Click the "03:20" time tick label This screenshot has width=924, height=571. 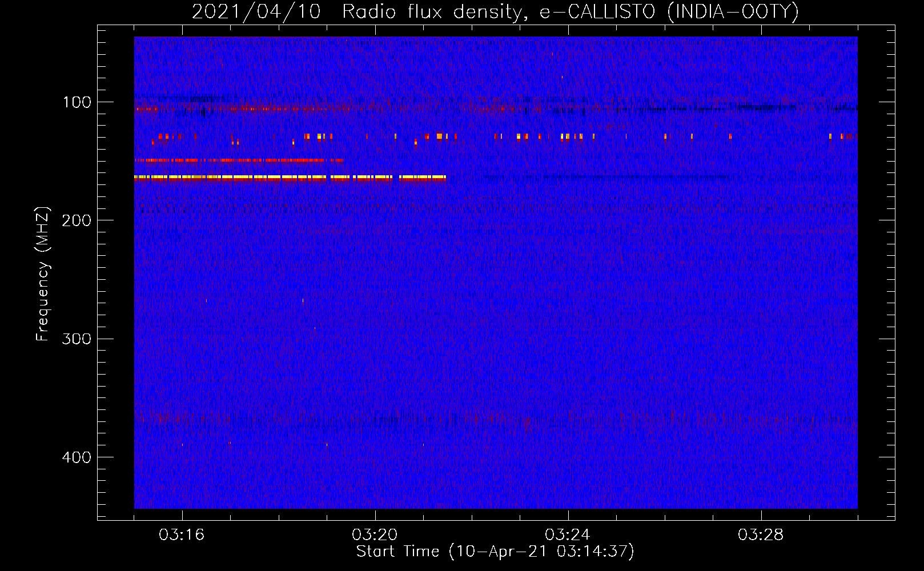[x=375, y=535]
